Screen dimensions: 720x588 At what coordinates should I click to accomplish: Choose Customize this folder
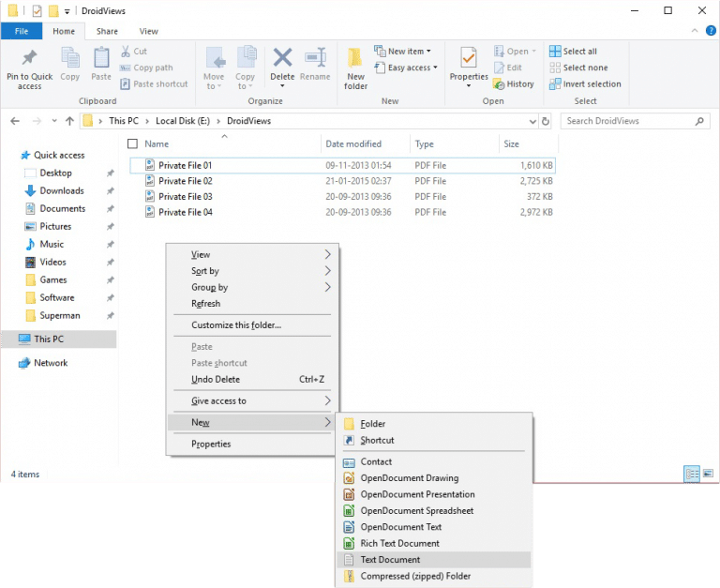point(252,325)
